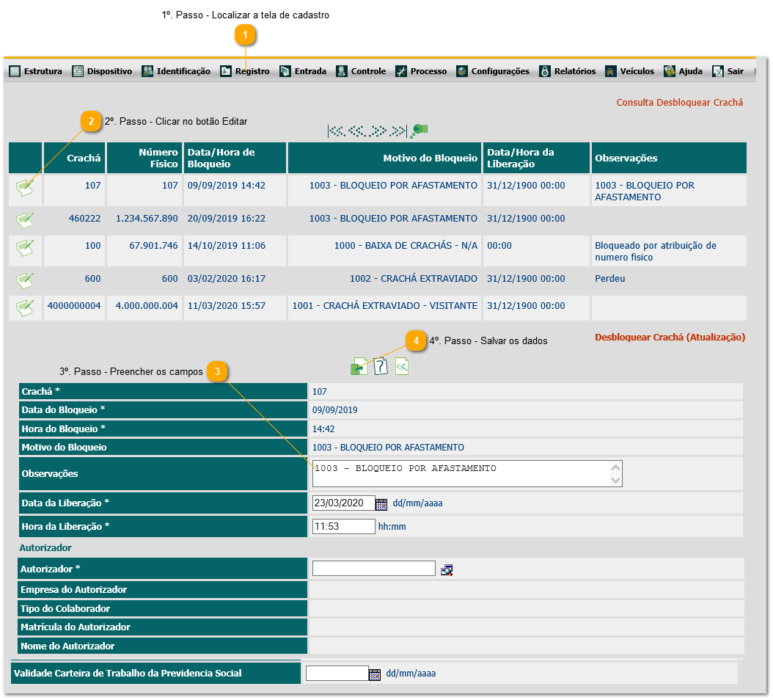Image resolution: width=773 pixels, height=700 pixels.
Task: Go to first page of results
Action: point(336,131)
